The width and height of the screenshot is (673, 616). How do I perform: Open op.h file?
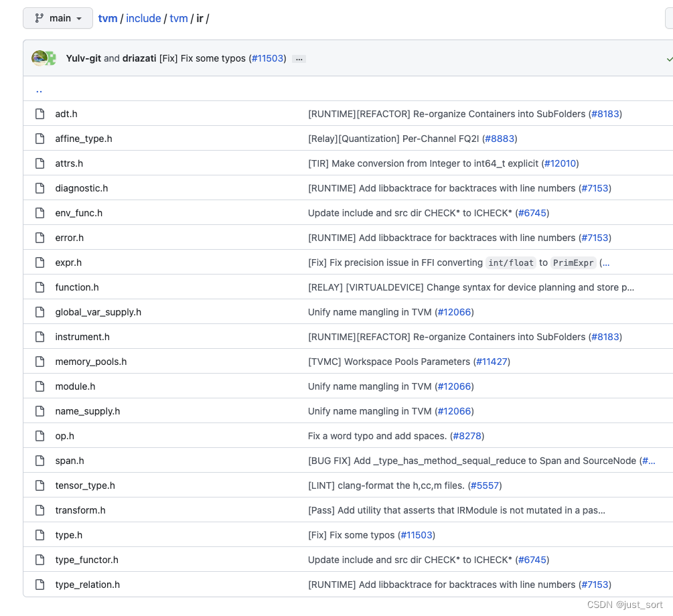(x=65, y=436)
